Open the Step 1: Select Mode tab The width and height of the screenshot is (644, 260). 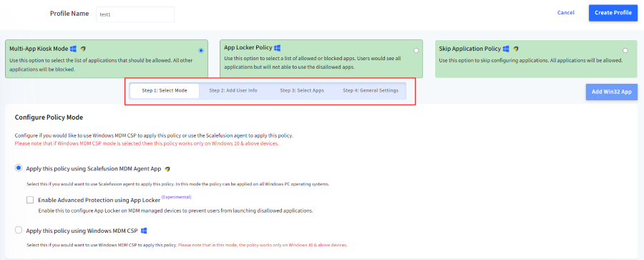tap(165, 91)
